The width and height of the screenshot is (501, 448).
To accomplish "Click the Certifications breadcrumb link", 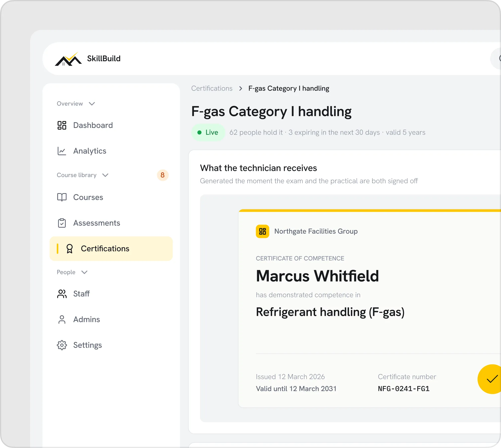I will click(212, 88).
